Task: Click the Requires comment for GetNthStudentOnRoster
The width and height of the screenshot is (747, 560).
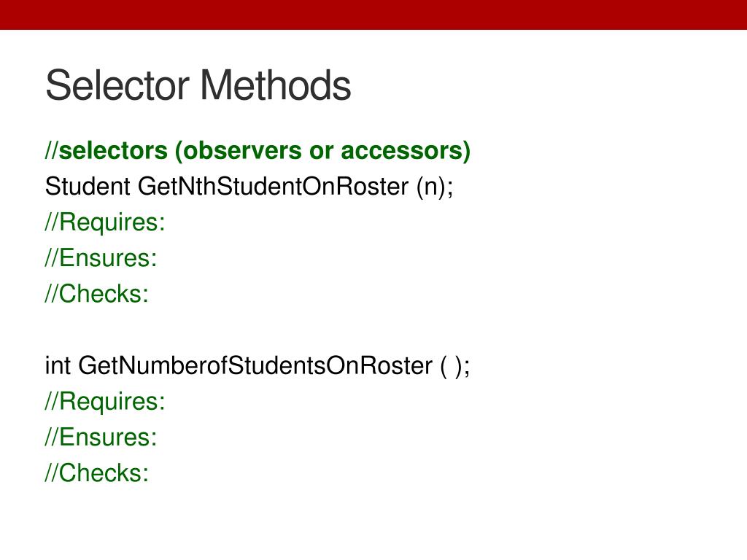Action: click(105, 222)
